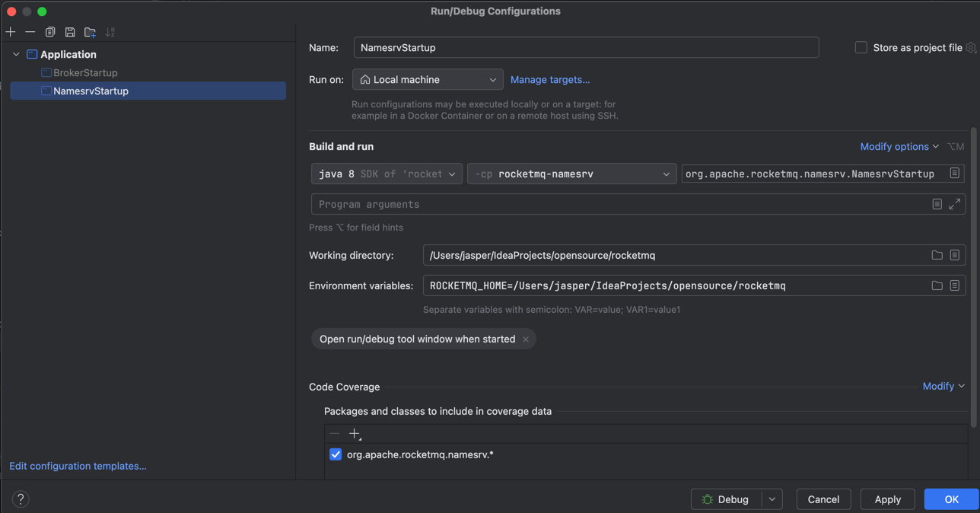Click the Apply button
Viewport: 980px width, 513px height.
pyautogui.click(x=887, y=499)
